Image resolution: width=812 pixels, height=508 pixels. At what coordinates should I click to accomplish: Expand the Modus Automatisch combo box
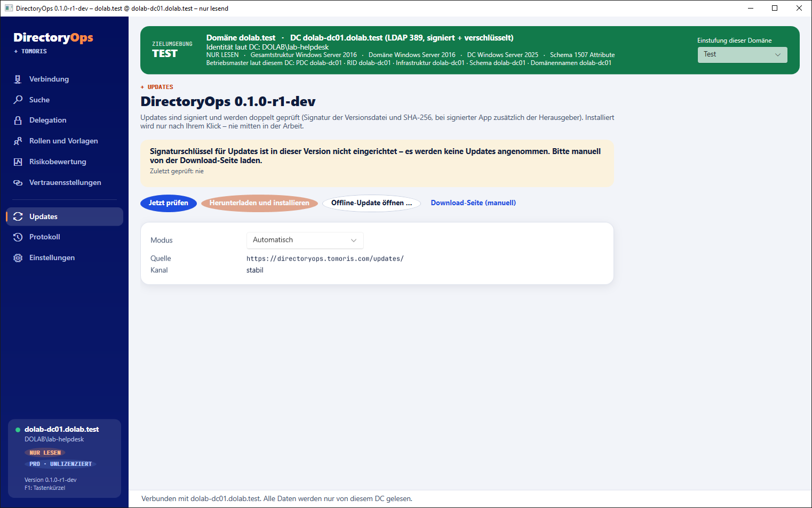pyautogui.click(x=305, y=240)
